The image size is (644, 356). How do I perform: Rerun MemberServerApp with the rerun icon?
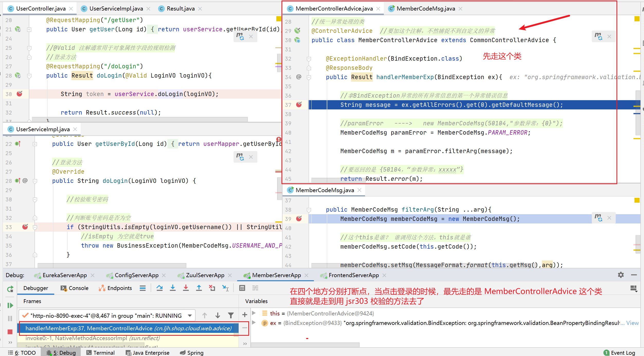[x=10, y=289]
